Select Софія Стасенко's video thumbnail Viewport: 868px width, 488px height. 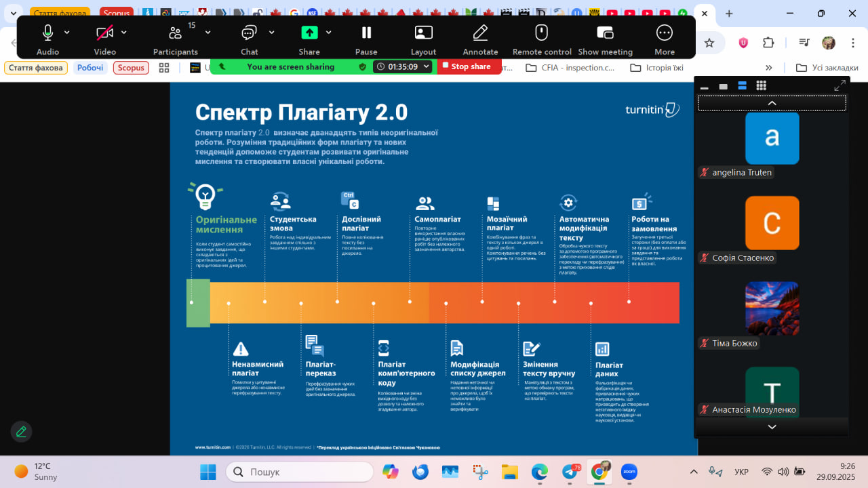[772, 223]
